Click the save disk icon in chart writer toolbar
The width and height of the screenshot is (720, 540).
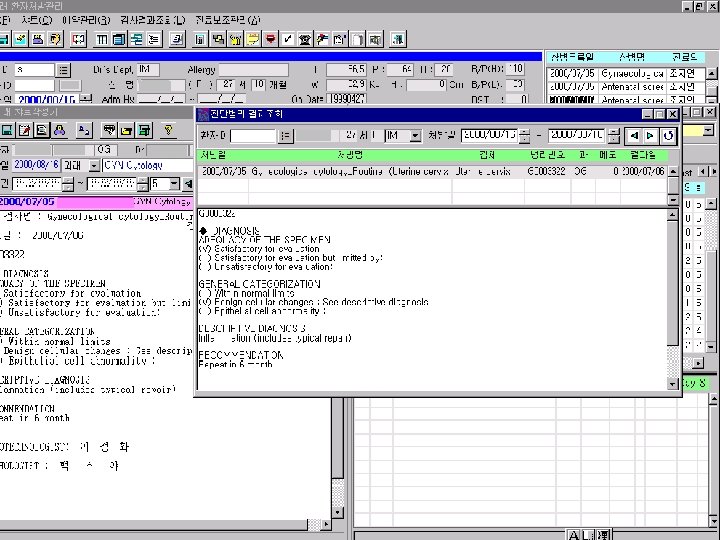coord(6,130)
